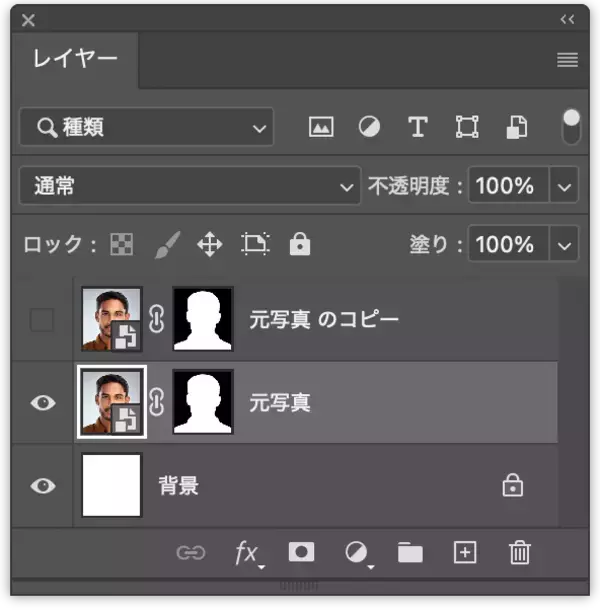Filter layers by adjustment layer type
600x610 pixels.
point(369,127)
